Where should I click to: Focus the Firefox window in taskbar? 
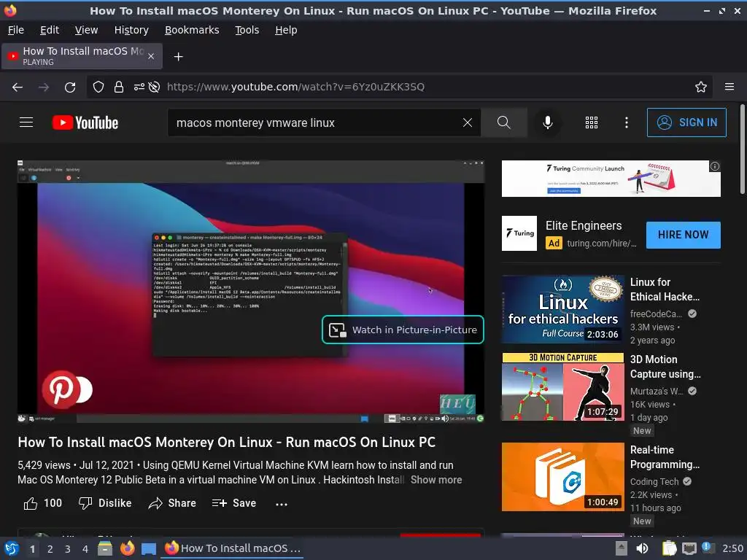[x=233, y=548]
